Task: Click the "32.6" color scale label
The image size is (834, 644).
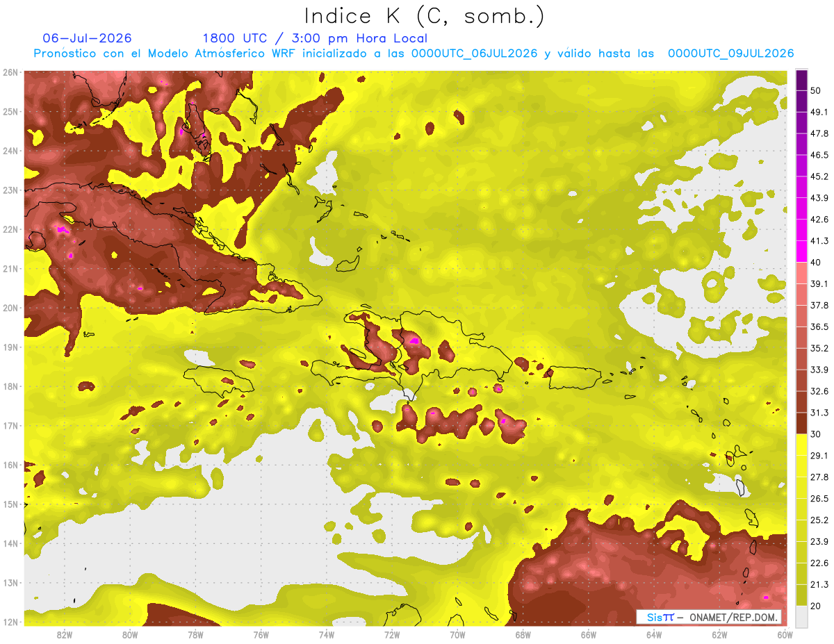Action: click(x=819, y=391)
